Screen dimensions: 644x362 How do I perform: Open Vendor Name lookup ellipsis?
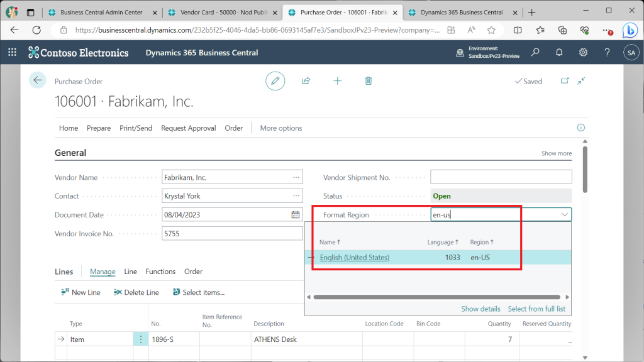pyautogui.click(x=296, y=177)
